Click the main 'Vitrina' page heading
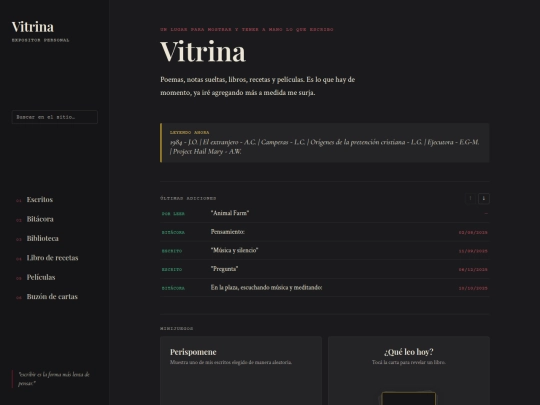This screenshot has width=540, height=405. tap(203, 52)
